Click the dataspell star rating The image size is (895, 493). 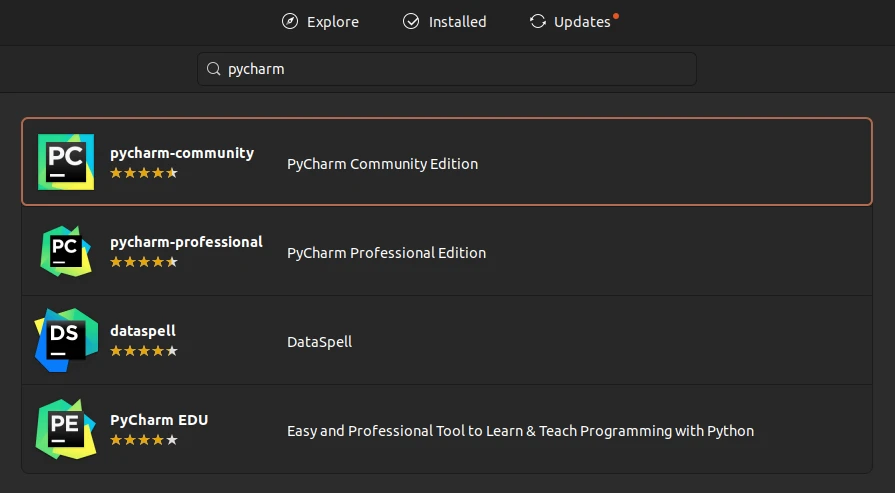click(x=144, y=351)
